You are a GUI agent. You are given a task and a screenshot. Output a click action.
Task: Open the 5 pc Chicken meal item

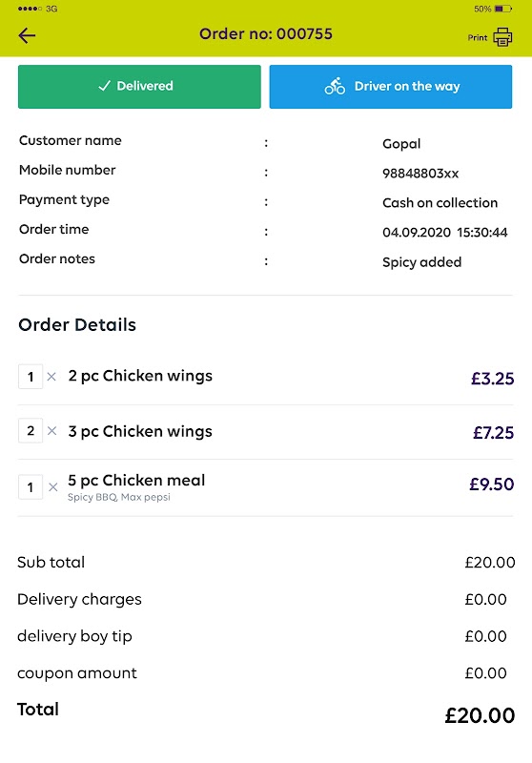[136, 481]
